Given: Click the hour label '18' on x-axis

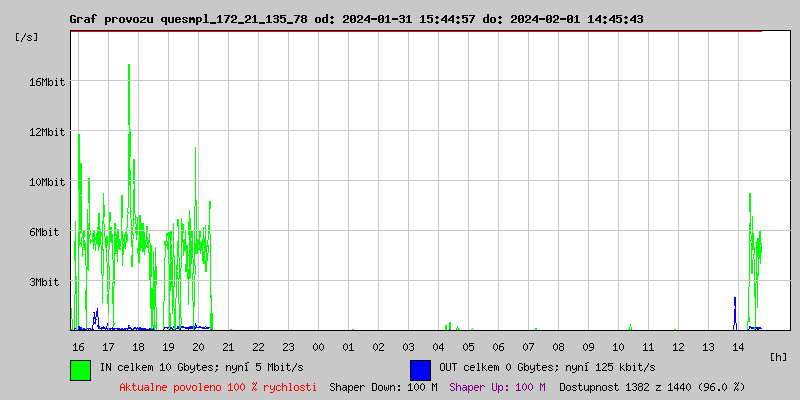Looking at the screenshot, I should tap(138, 347).
